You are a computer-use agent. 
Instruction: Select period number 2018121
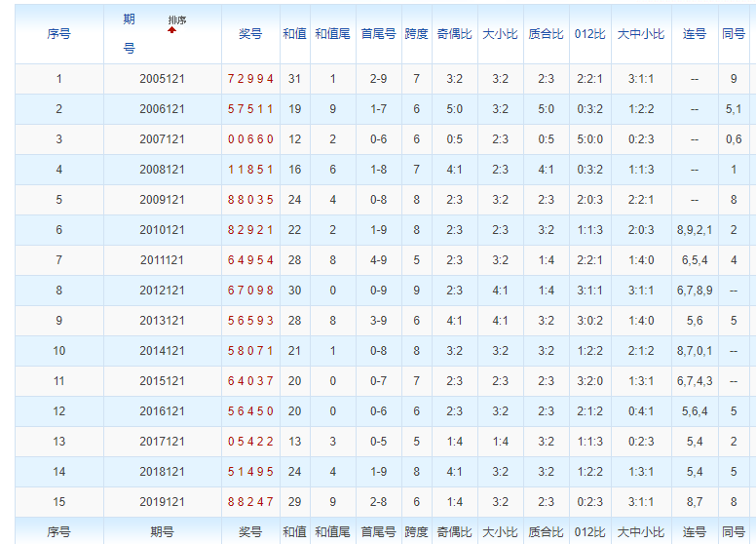[x=162, y=472]
